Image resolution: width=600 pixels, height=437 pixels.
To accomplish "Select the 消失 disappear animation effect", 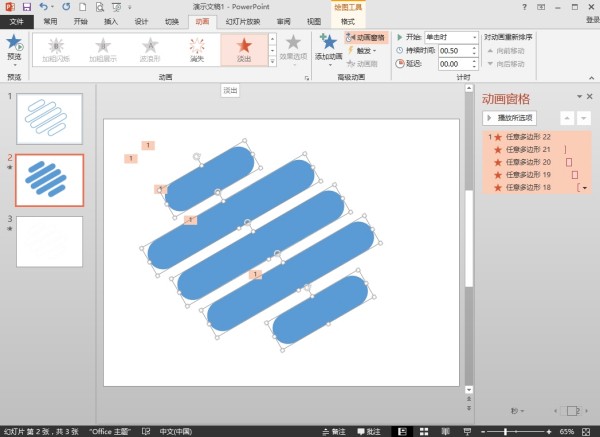I will 197,48.
